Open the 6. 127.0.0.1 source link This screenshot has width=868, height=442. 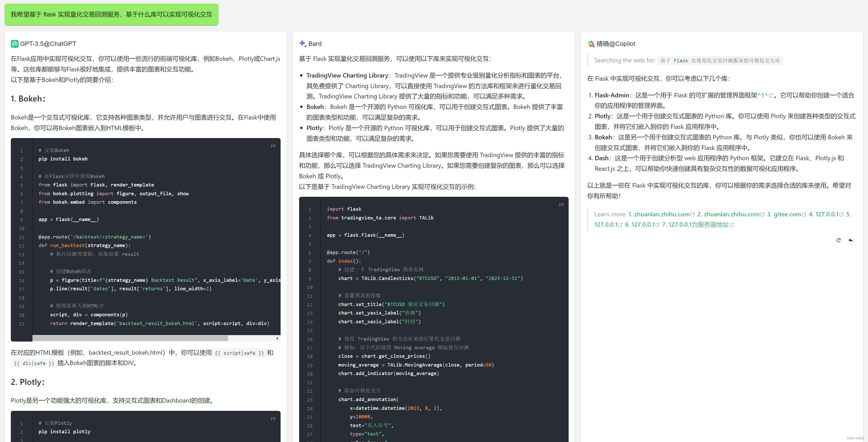tap(639, 225)
